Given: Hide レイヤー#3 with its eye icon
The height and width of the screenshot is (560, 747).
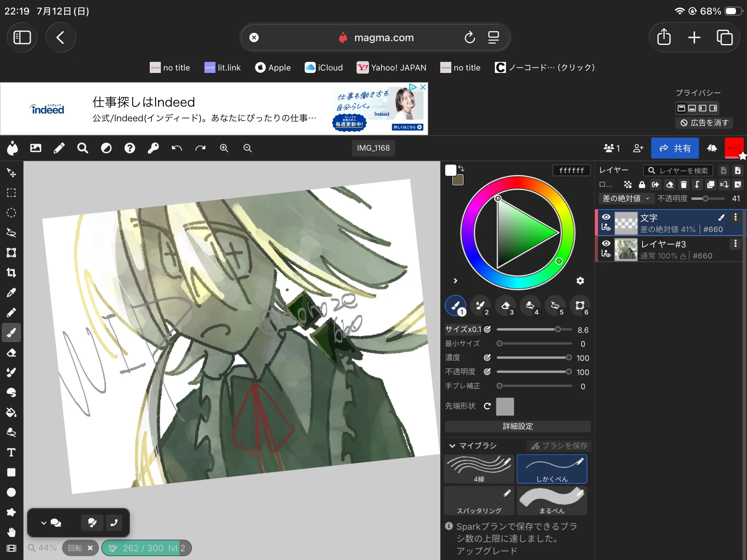Looking at the screenshot, I should (606, 243).
